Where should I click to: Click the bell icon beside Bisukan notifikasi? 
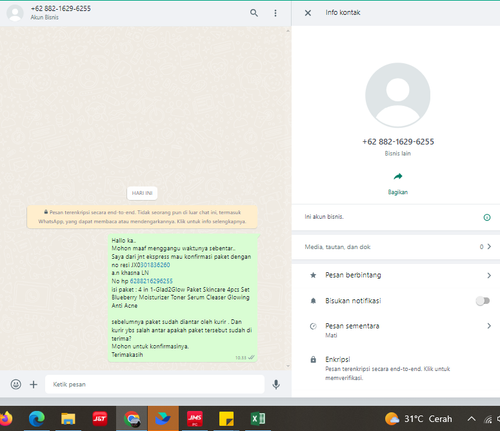click(x=313, y=301)
